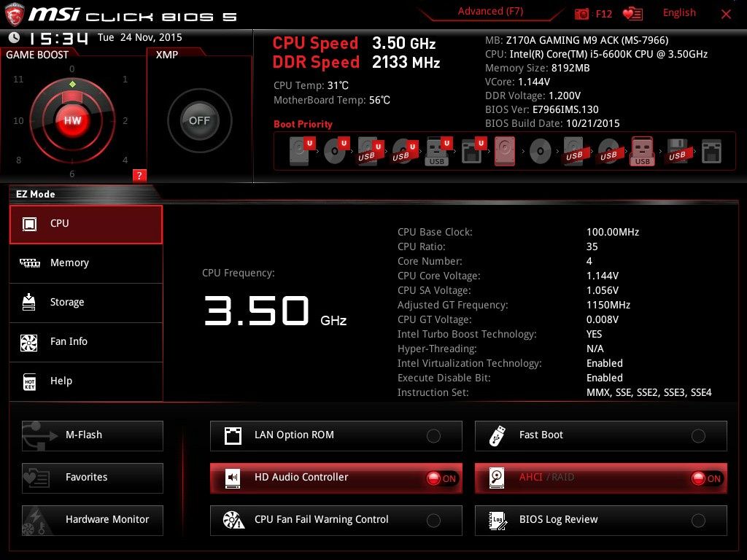Viewport: 747px width, 560px height.
Task: Open the Fan Info tab
Action: (x=86, y=342)
